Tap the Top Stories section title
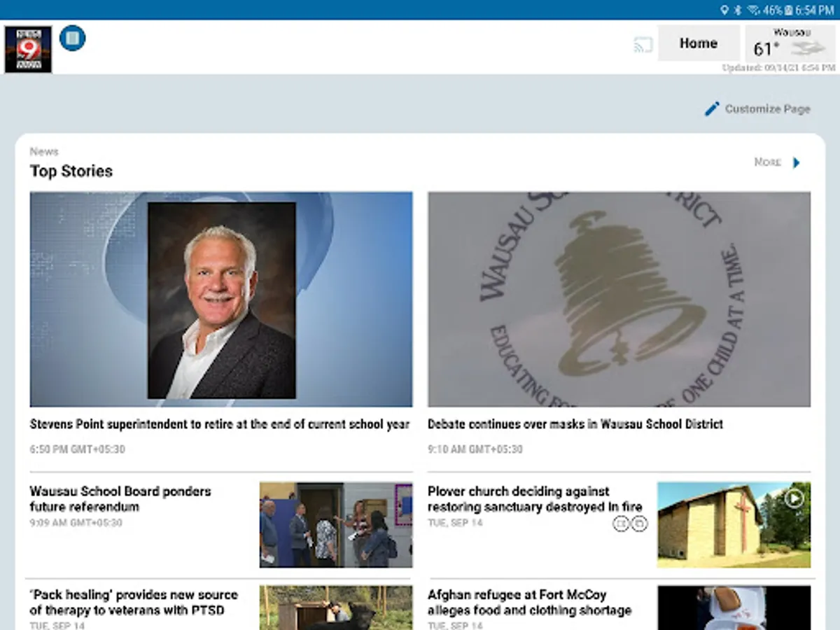Viewport: 840px width, 630px height. click(71, 171)
